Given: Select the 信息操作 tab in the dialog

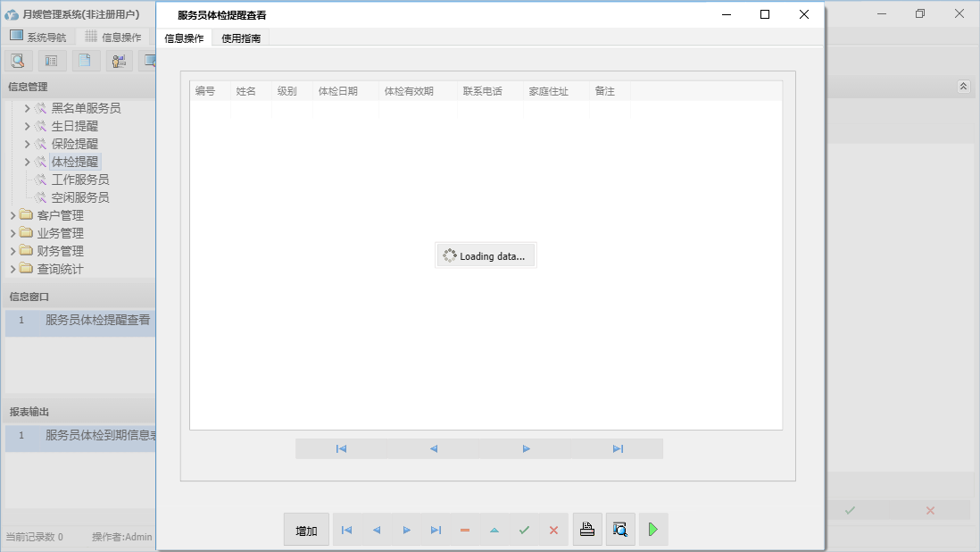Looking at the screenshot, I should click(186, 38).
